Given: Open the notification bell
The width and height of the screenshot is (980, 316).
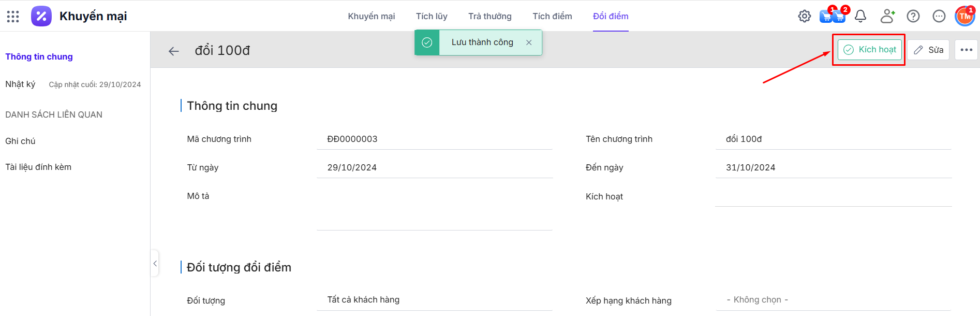Looking at the screenshot, I should coord(860,17).
